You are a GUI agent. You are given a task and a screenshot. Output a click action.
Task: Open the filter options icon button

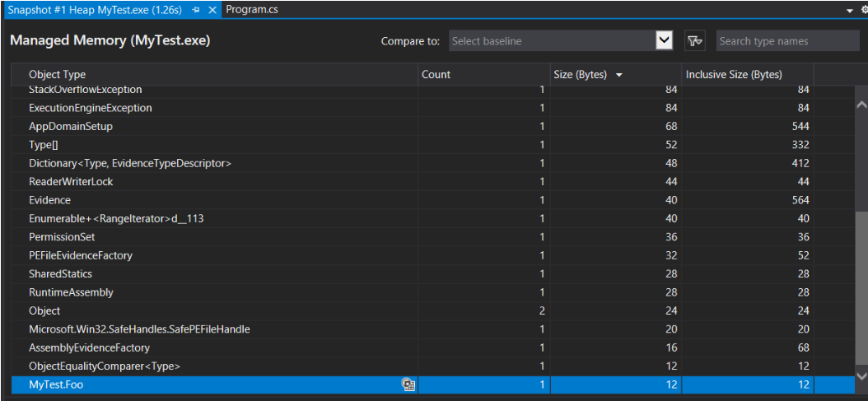coord(695,40)
